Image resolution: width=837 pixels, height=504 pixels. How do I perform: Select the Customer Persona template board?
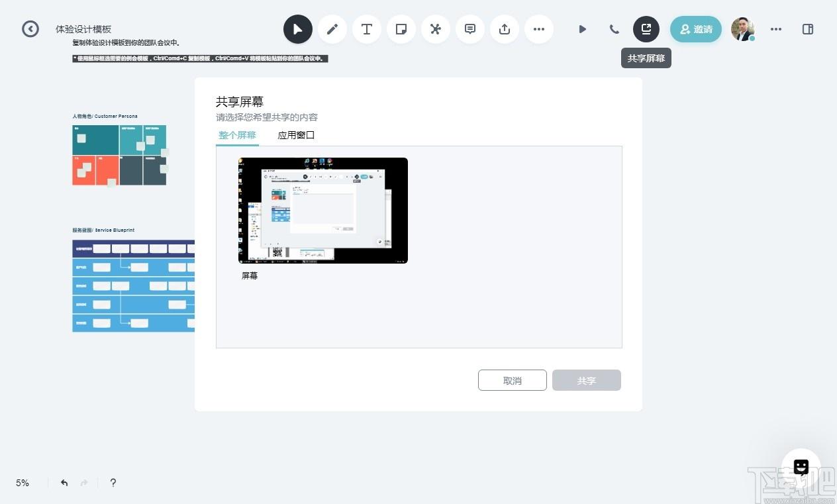[119, 155]
